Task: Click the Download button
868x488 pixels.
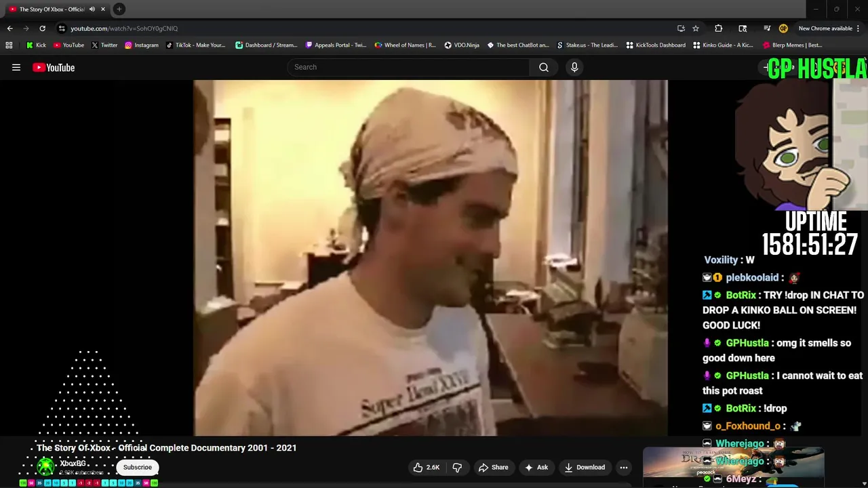Action: [x=585, y=467]
